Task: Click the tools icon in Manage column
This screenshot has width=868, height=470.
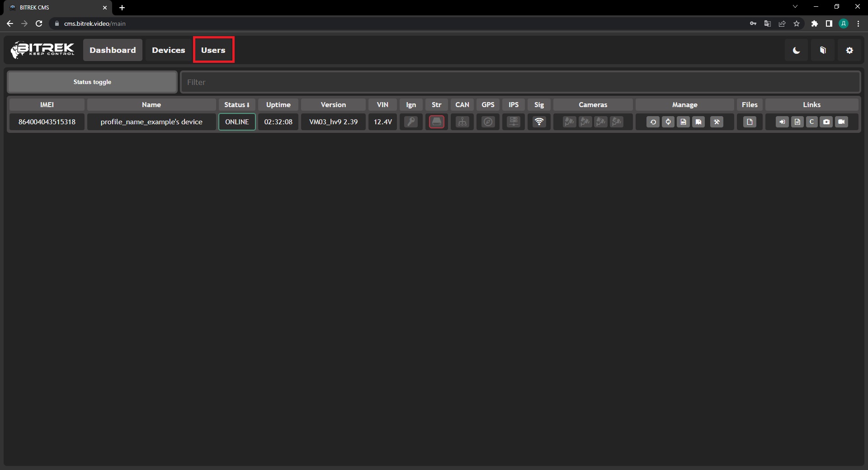Action: pyautogui.click(x=717, y=122)
